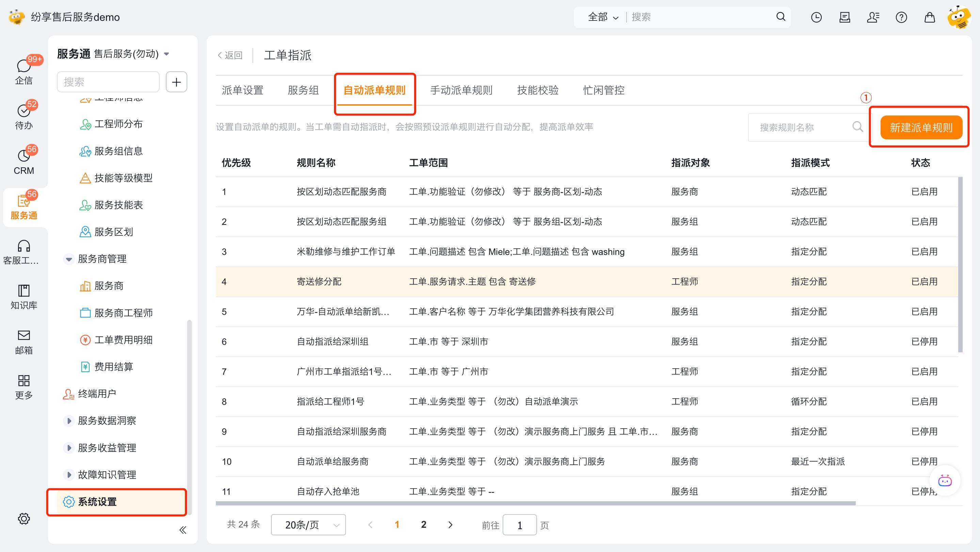
Task: Expand the 服务数据洞察 tree group
Action: [69, 421]
